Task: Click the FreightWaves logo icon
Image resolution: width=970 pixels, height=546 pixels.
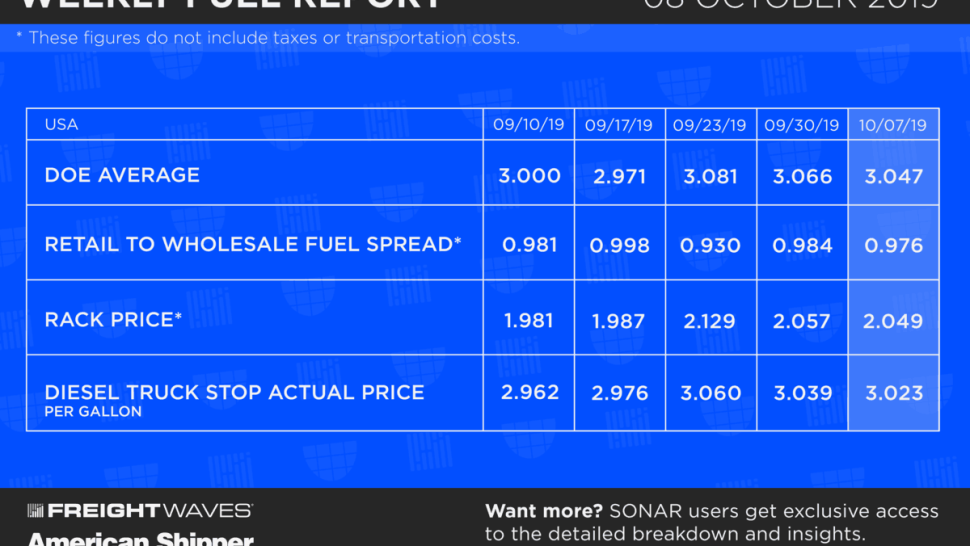Action: [35, 510]
